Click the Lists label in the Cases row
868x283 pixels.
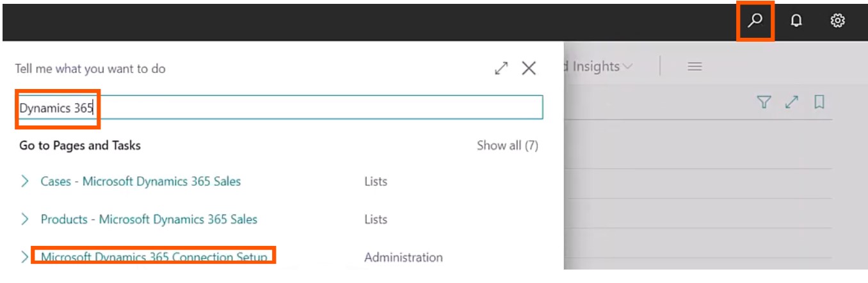[x=376, y=181]
